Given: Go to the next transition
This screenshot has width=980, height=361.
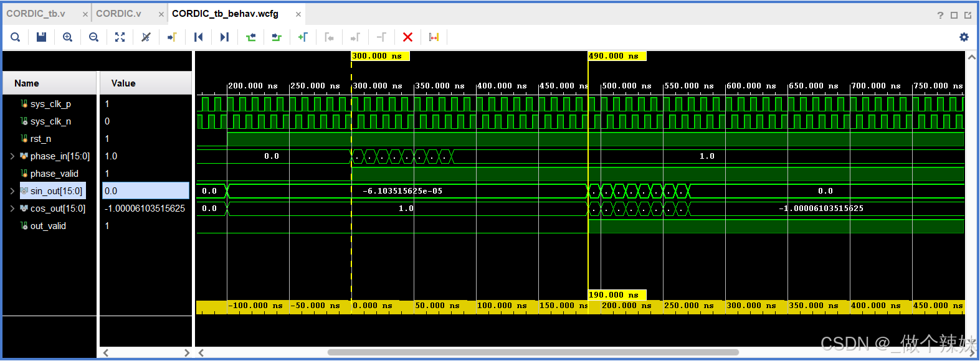Looking at the screenshot, I should pos(277,37).
